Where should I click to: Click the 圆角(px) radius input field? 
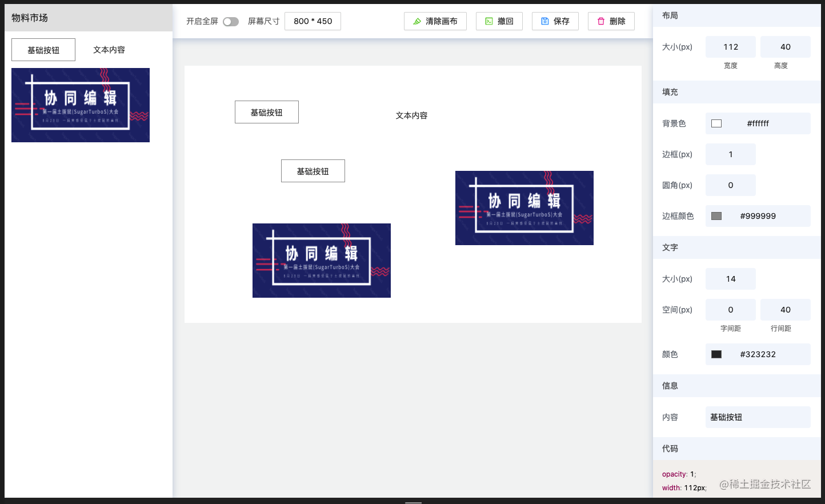coord(731,185)
